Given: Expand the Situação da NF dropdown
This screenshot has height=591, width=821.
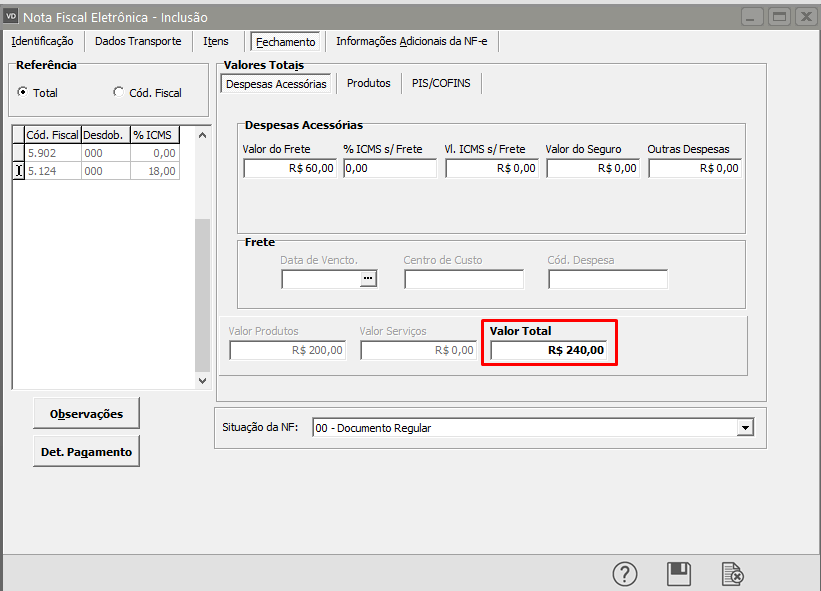Looking at the screenshot, I should click(x=744, y=428).
